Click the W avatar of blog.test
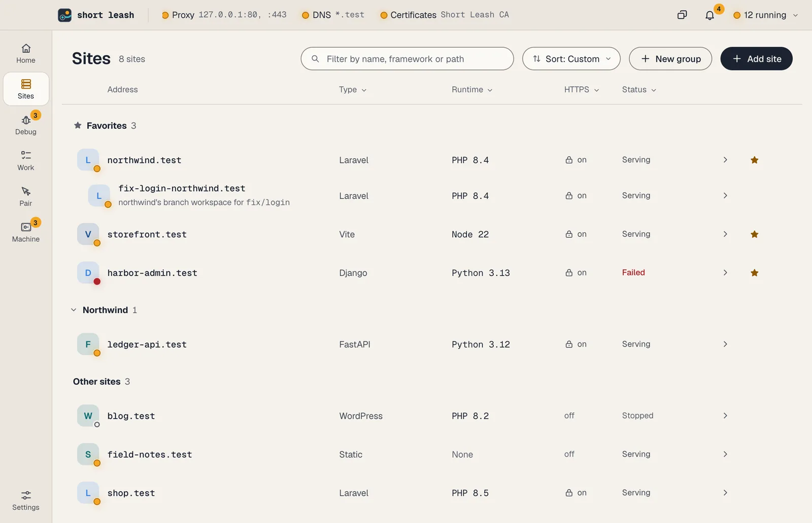The width and height of the screenshot is (812, 523). (88, 416)
